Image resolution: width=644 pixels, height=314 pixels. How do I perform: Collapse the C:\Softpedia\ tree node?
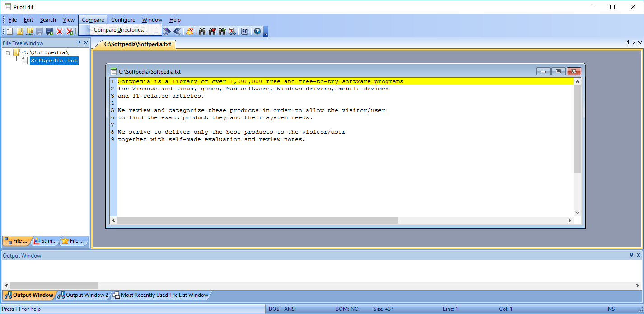[8, 53]
